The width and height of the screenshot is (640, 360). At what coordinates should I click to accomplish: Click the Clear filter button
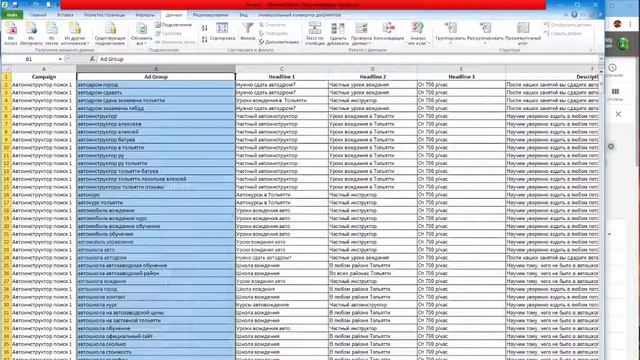tap(272, 25)
